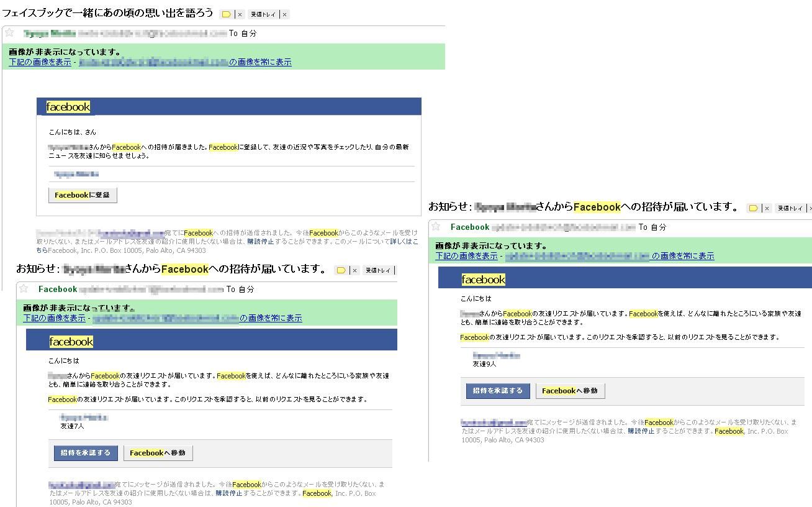Remove the yellow label on 友達7人 email
Screen dimensions: 812x507
click(x=354, y=270)
